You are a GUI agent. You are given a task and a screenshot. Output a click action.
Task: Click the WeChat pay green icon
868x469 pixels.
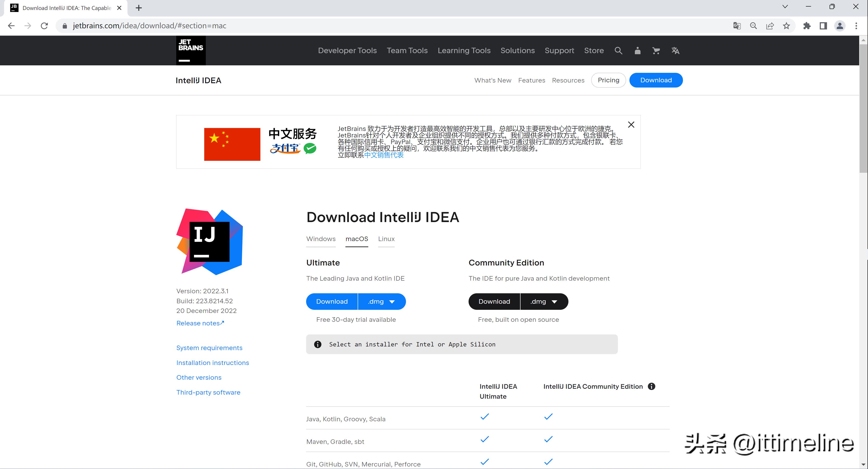310,148
